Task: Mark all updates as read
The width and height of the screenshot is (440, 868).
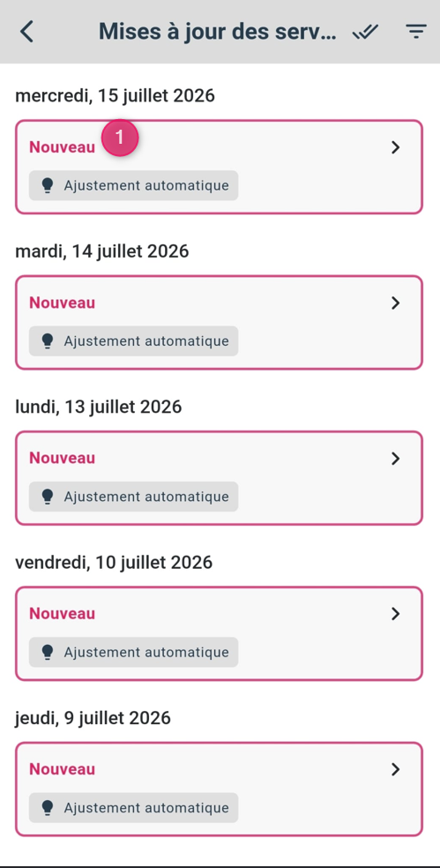Action: [365, 32]
